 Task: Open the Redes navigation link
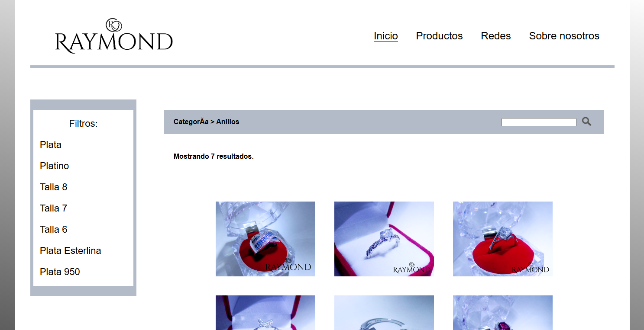496,36
